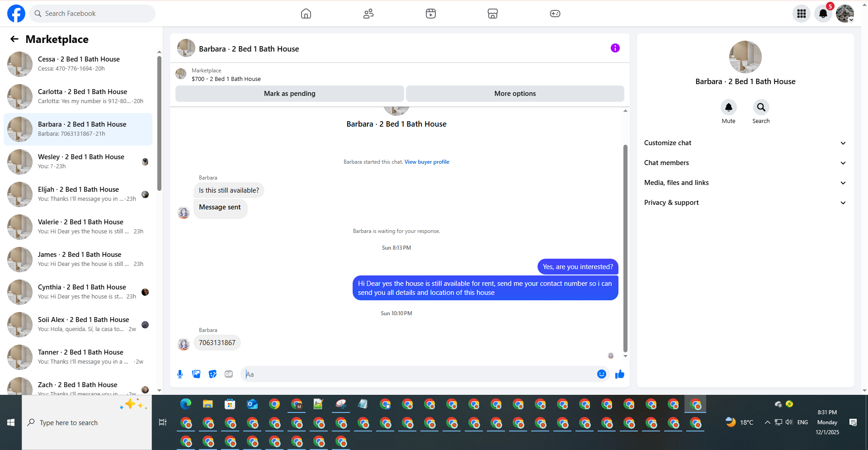Open Task View in the taskbar

click(163, 422)
